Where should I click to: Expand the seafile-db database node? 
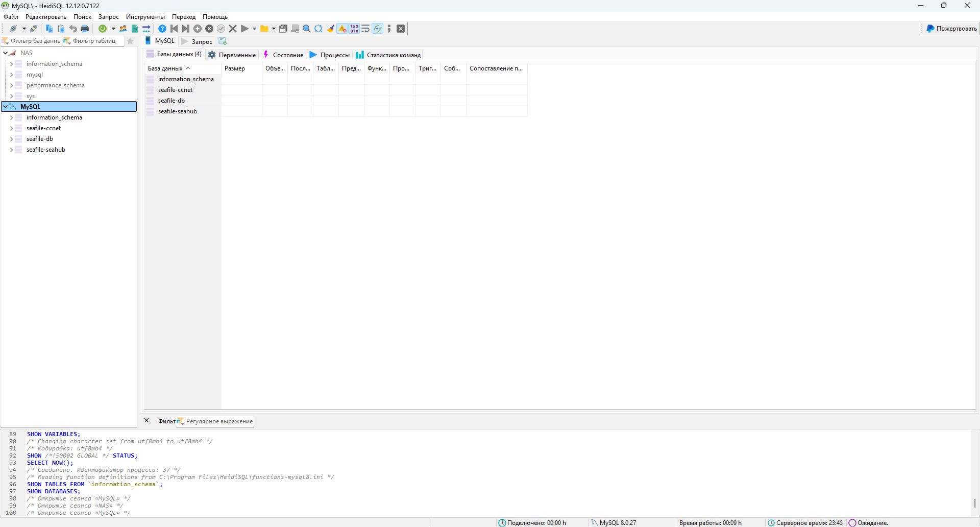[11, 138]
